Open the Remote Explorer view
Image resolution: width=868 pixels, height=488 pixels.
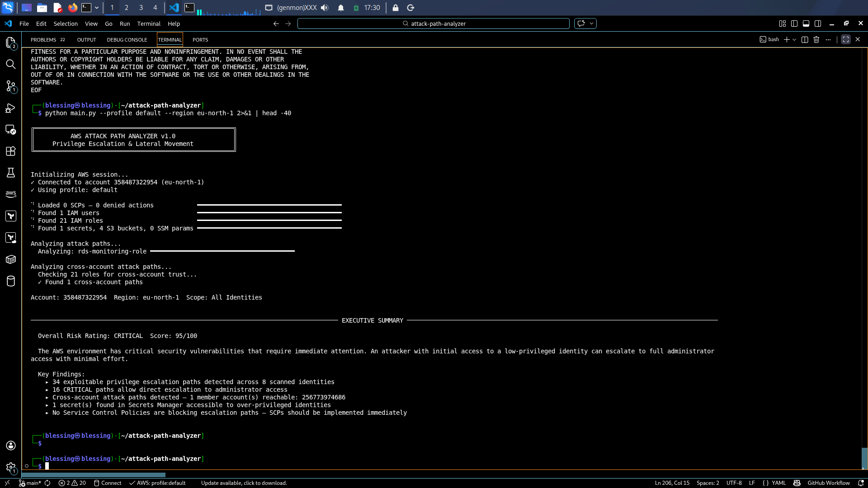coord(11,130)
